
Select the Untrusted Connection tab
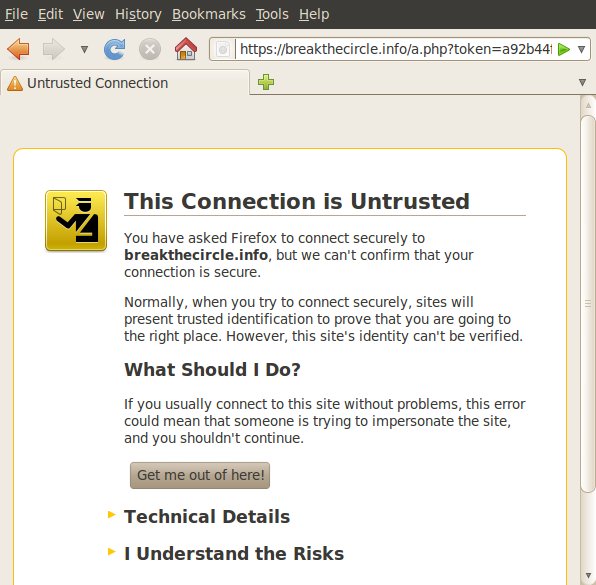click(x=125, y=82)
